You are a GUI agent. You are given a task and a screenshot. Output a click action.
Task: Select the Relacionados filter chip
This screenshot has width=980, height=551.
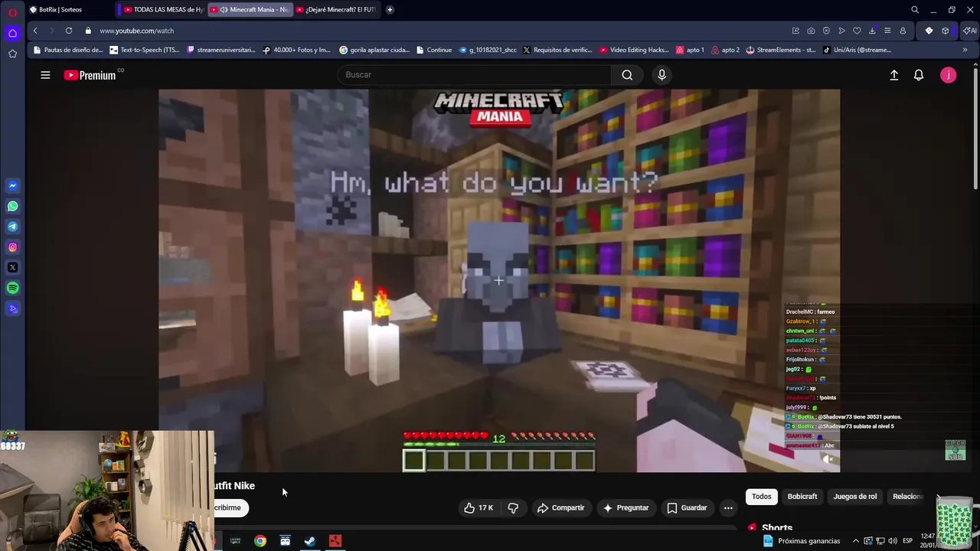click(908, 497)
